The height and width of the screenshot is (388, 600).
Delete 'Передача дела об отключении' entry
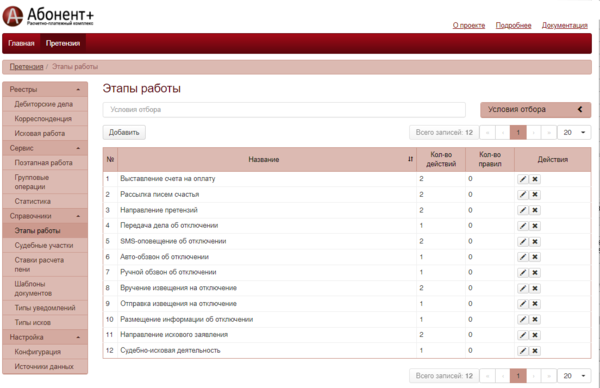click(x=535, y=226)
